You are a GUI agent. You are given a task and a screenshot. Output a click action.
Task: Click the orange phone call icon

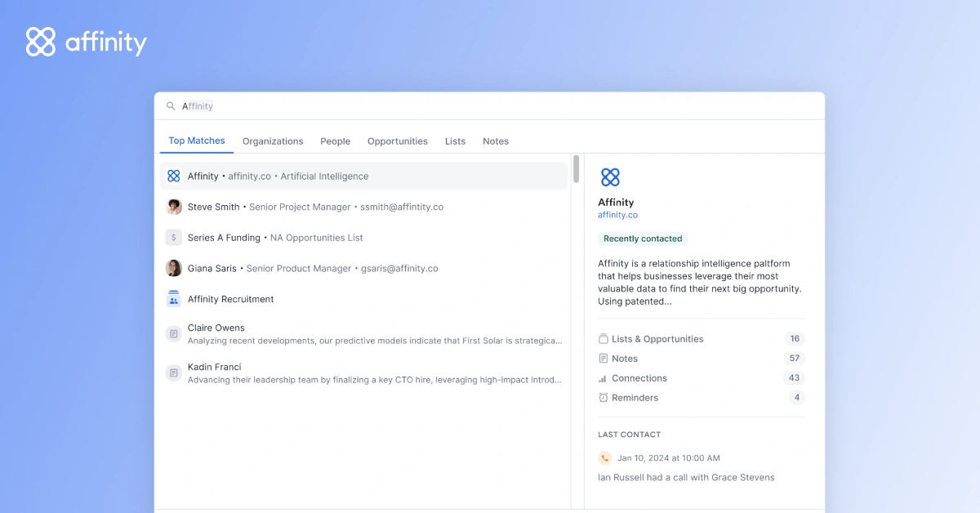click(x=604, y=458)
